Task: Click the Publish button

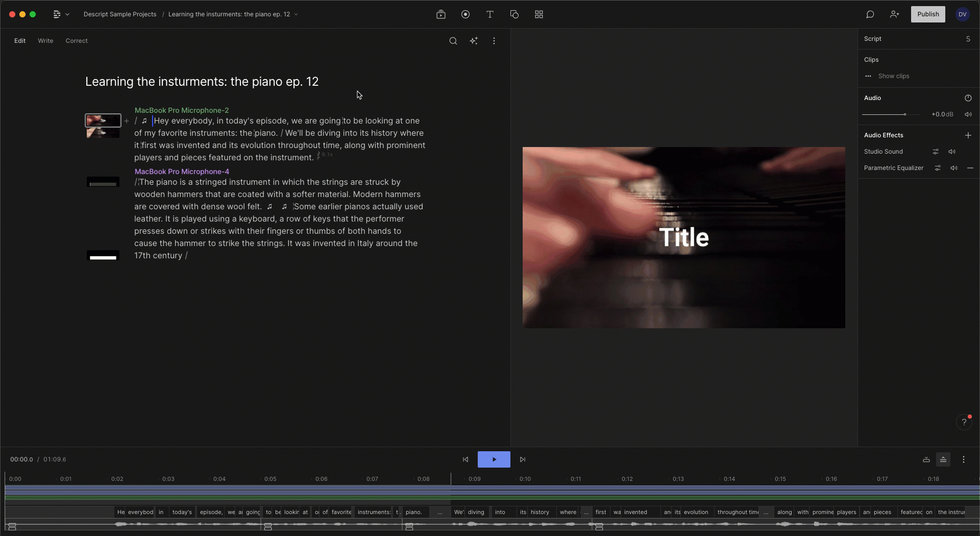Action: [928, 14]
